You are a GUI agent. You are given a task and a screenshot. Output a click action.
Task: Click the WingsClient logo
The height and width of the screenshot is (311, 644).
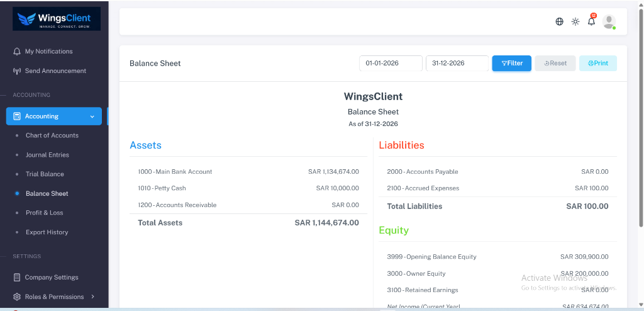(x=57, y=18)
